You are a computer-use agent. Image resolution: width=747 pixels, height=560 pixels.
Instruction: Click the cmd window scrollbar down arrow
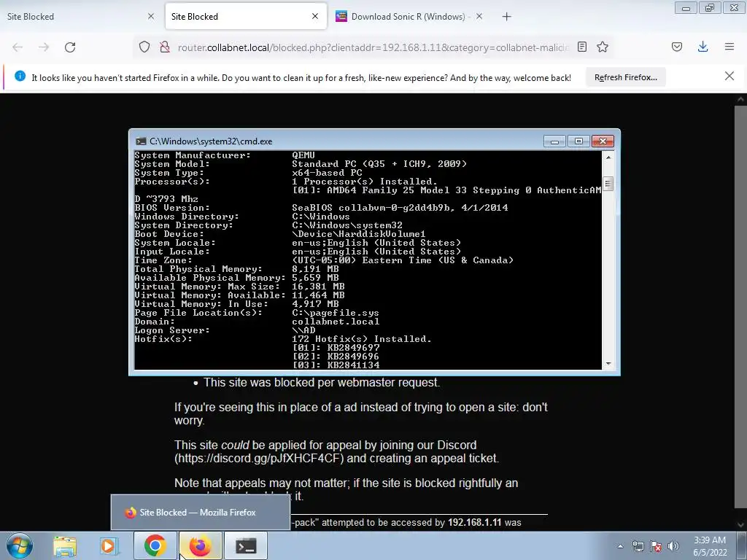coord(608,364)
